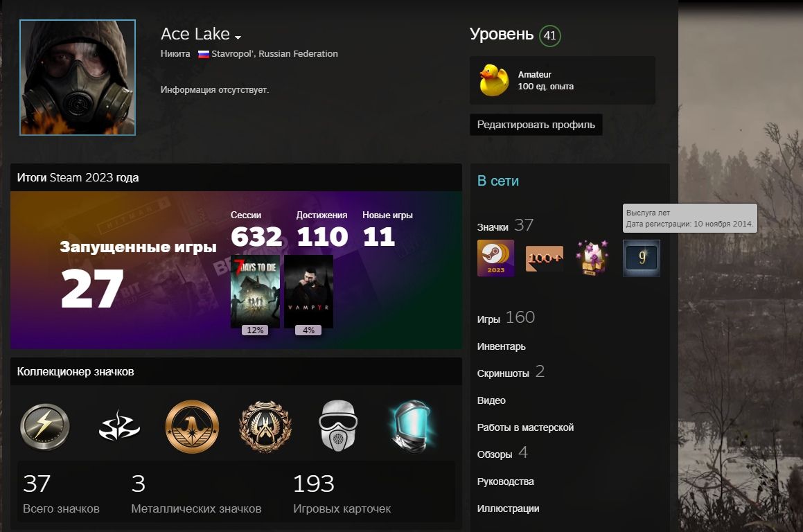This screenshot has height=532, width=803.
Task: Open the 7 Days to Die game cover
Action: tap(255, 292)
